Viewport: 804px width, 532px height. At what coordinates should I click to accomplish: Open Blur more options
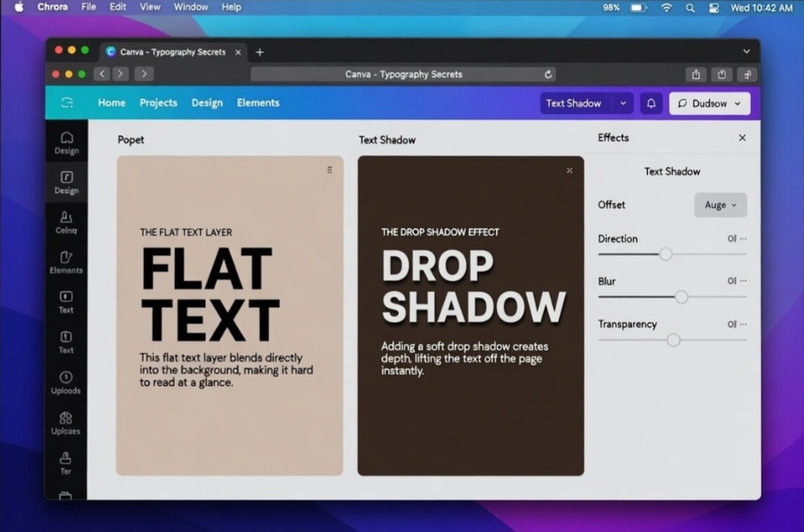[x=743, y=281]
